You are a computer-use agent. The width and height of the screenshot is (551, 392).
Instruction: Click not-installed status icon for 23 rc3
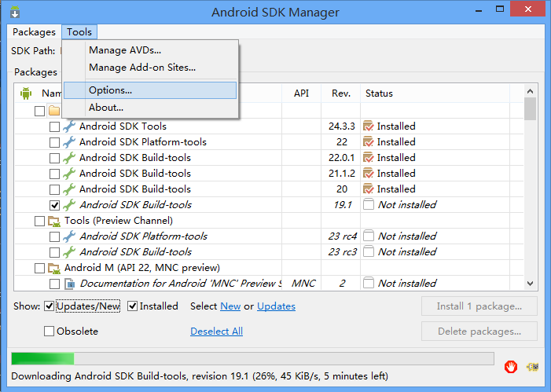pos(369,251)
